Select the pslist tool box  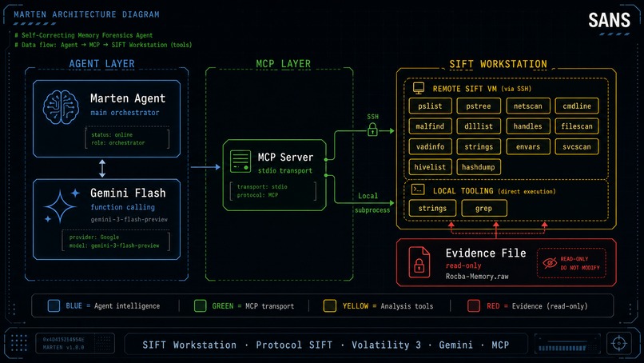(x=430, y=106)
